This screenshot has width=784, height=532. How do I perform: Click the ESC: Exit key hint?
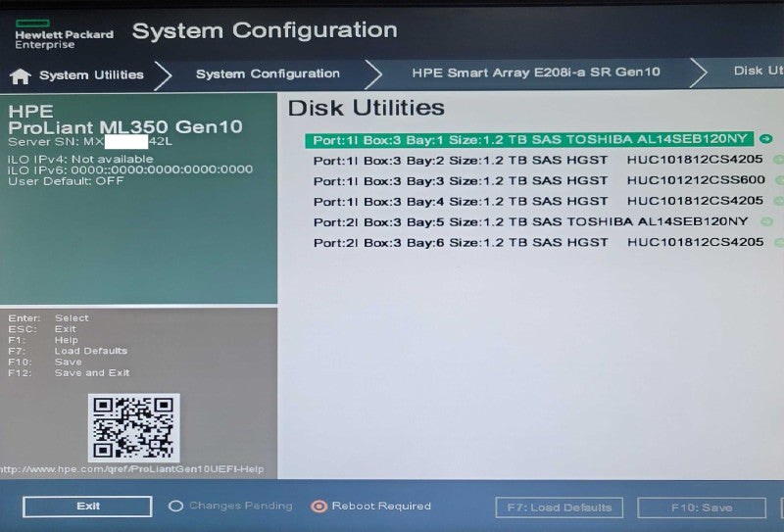pos(42,329)
